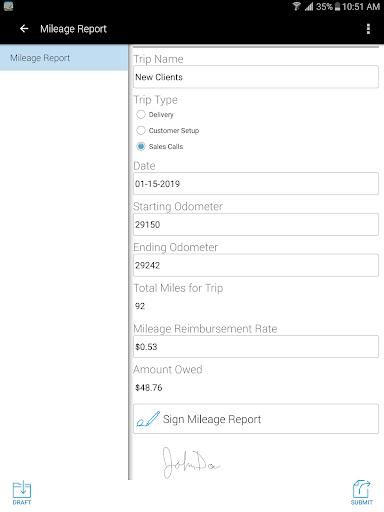Change the Date field value
Screen dimensions: 384x512
(256, 184)
